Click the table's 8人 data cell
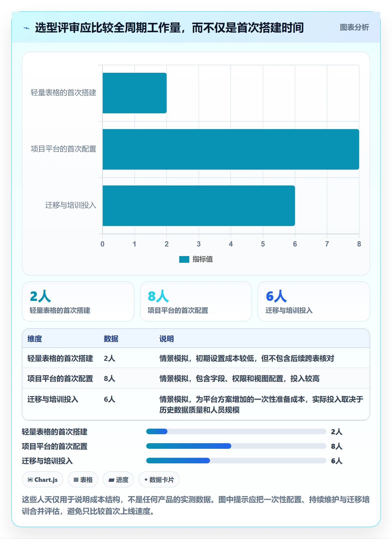 pos(109,378)
